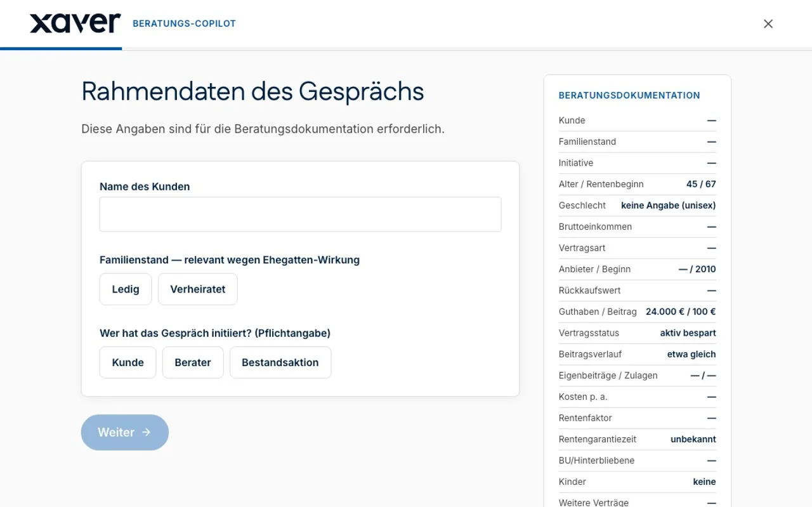Click the Familienstand row in documentation panel
812x507 pixels.
[x=638, y=142]
